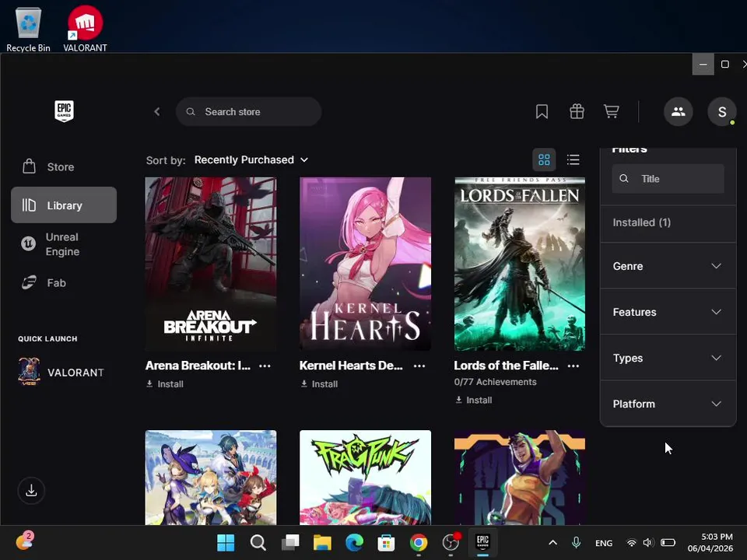The image size is (747, 560).
Task: Click the Title filter field
Action: [x=668, y=179]
